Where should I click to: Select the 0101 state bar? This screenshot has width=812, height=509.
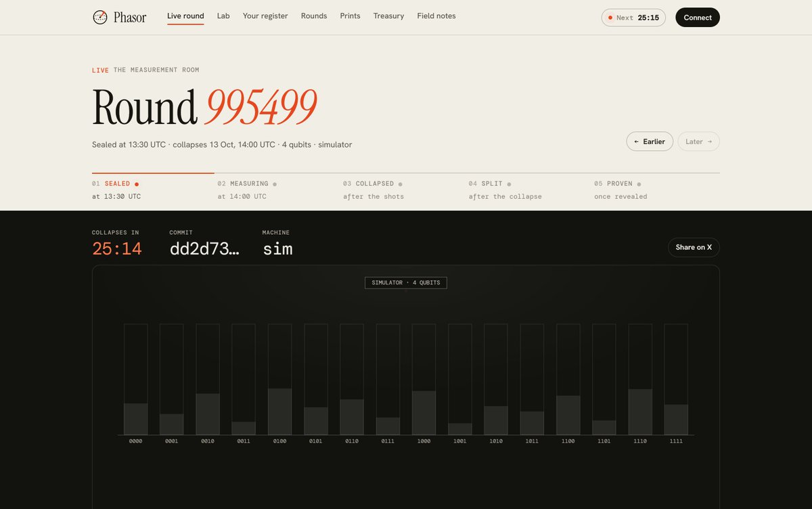pyautogui.click(x=316, y=379)
